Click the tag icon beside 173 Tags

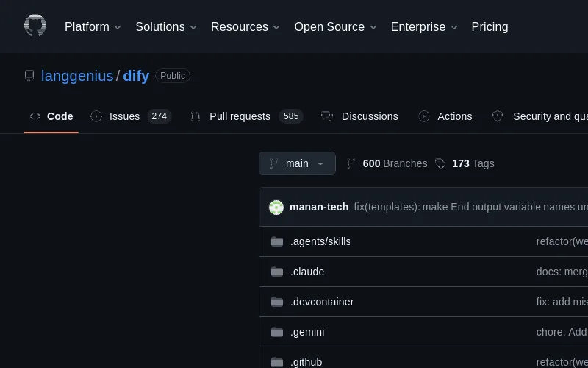(x=440, y=163)
